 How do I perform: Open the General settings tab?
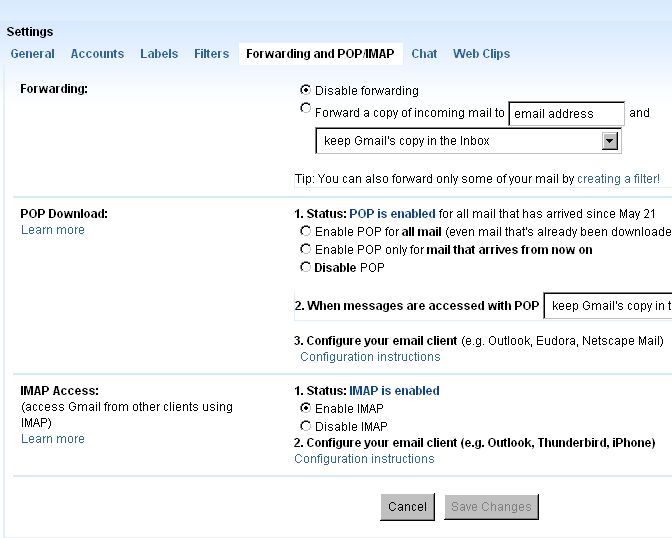tap(33, 54)
